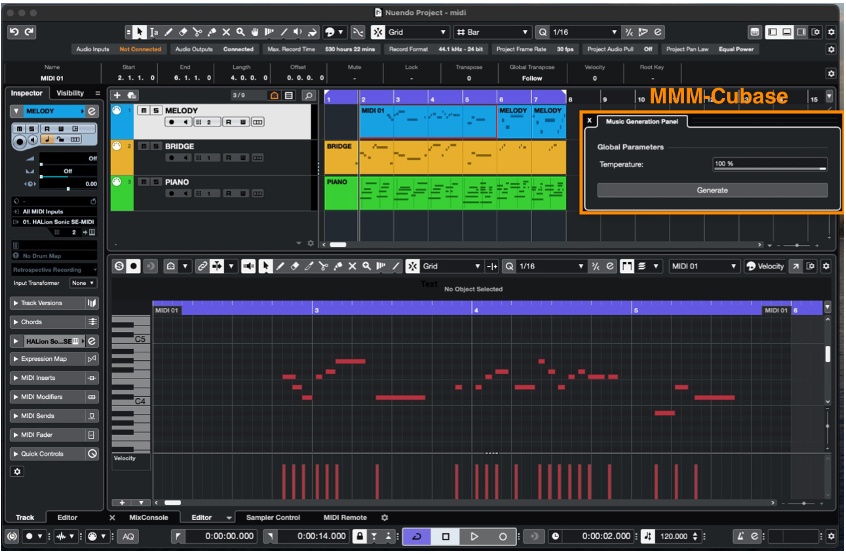This screenshot has width=846, height=554.
Task: Toggle the Cycle loop button in transport
Action: click(417, 537)
